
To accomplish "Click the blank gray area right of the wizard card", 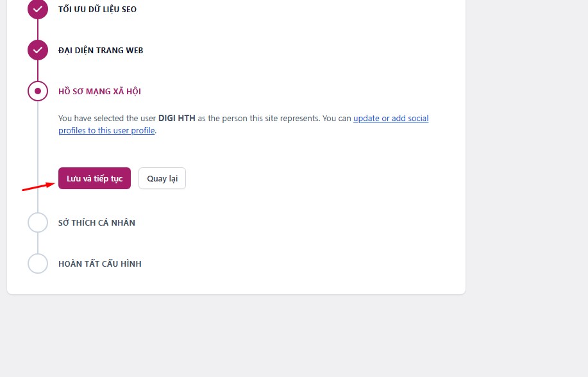I will 526,160.
